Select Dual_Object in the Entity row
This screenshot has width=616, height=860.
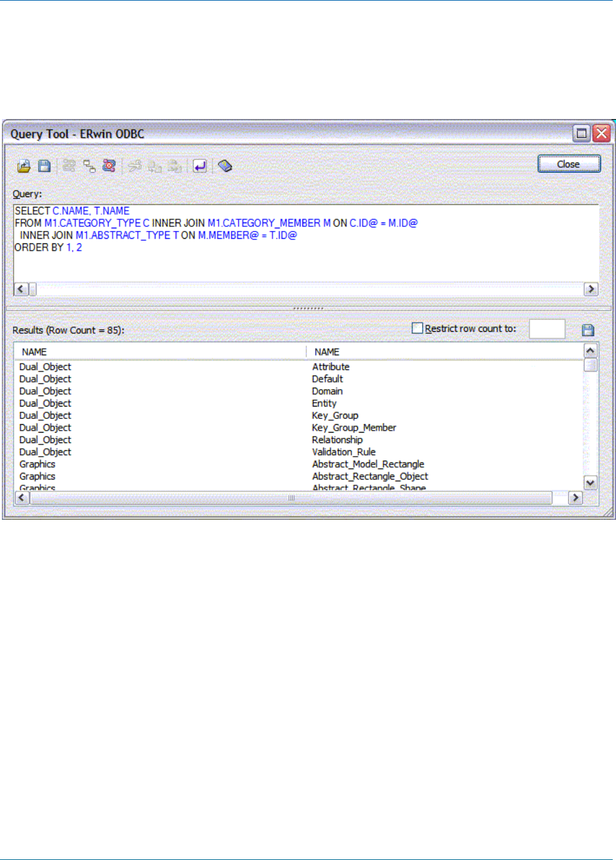(x=45, y=403)
